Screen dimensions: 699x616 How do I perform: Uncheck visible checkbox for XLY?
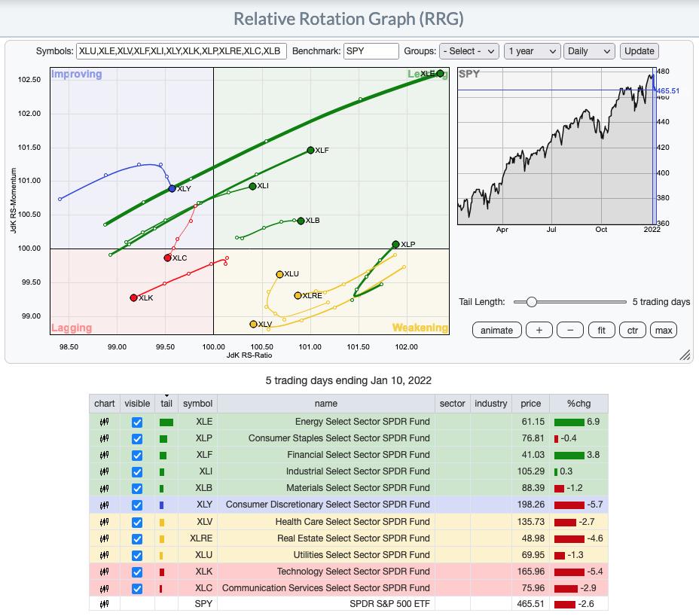137,505
